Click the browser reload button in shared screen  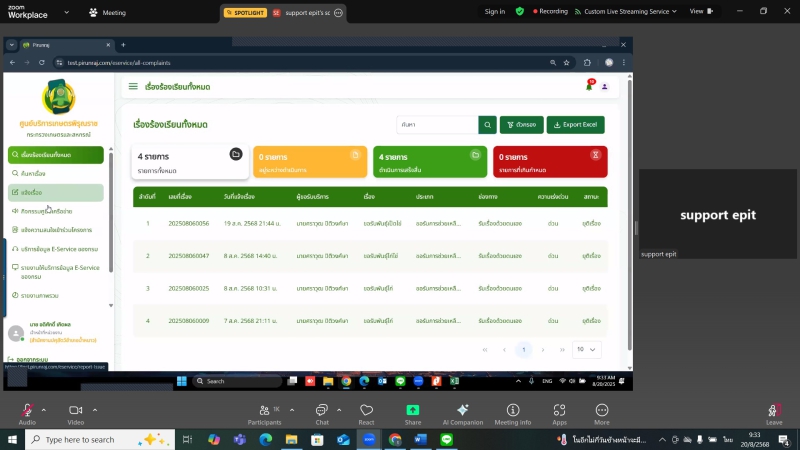click(42, 62)
